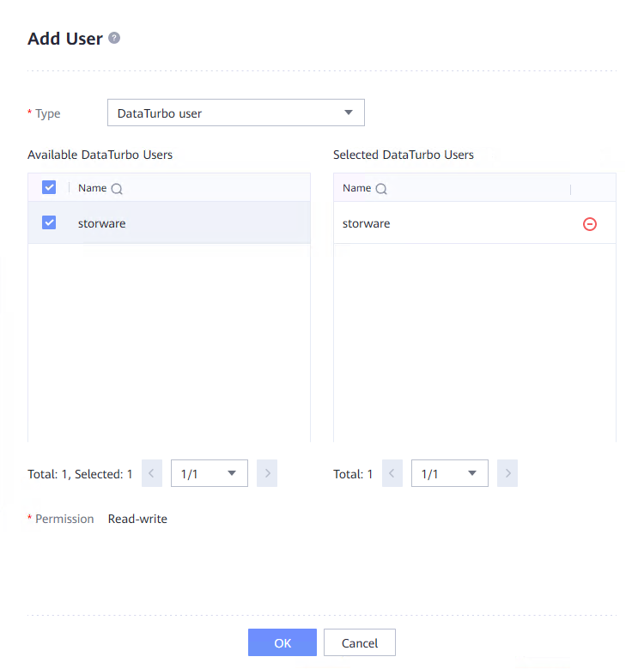Cancel the Add User dialog
644x669 pixels.
(x=360, y=642)
